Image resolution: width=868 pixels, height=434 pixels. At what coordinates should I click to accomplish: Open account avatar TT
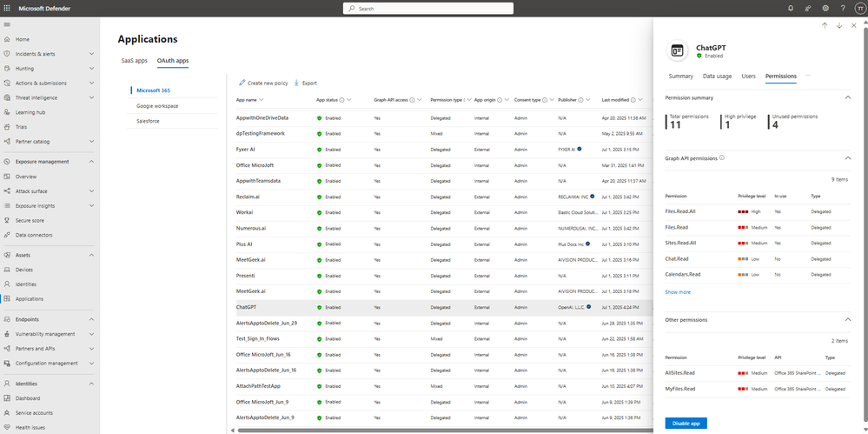tap(859, 9)
